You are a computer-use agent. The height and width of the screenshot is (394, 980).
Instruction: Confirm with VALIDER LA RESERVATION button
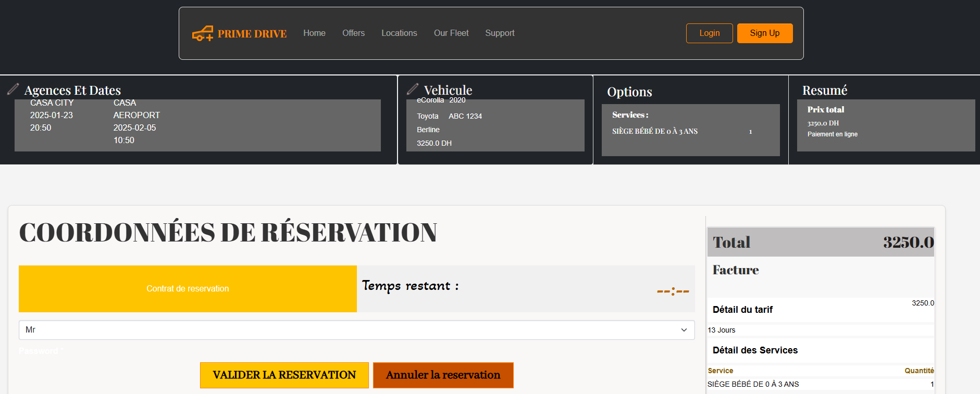tap(284, 375)
